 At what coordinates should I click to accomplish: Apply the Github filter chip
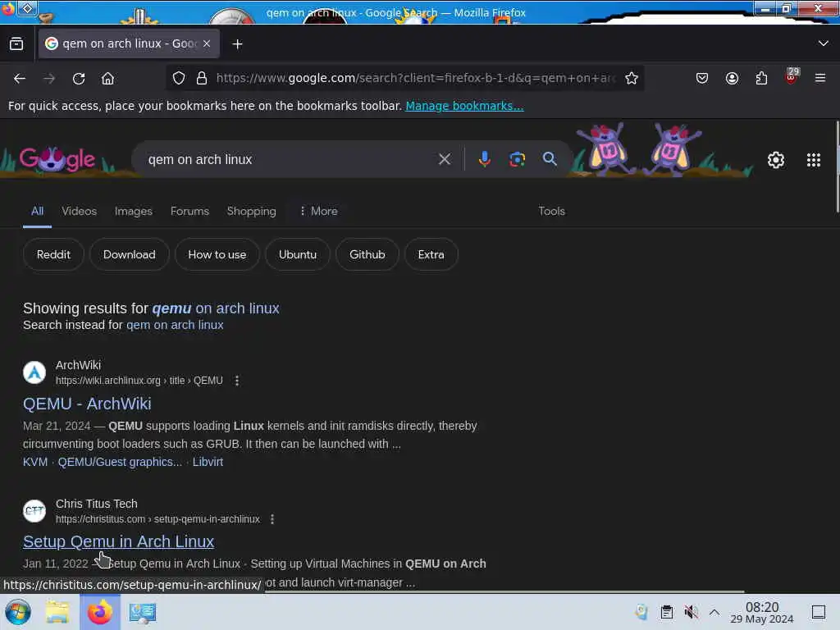coord(367,254)
